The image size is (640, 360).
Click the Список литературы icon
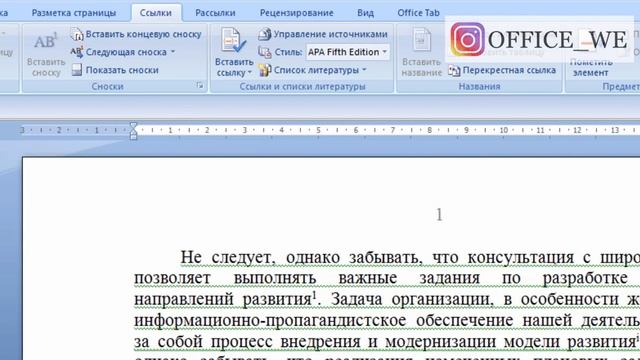(264, 70)
